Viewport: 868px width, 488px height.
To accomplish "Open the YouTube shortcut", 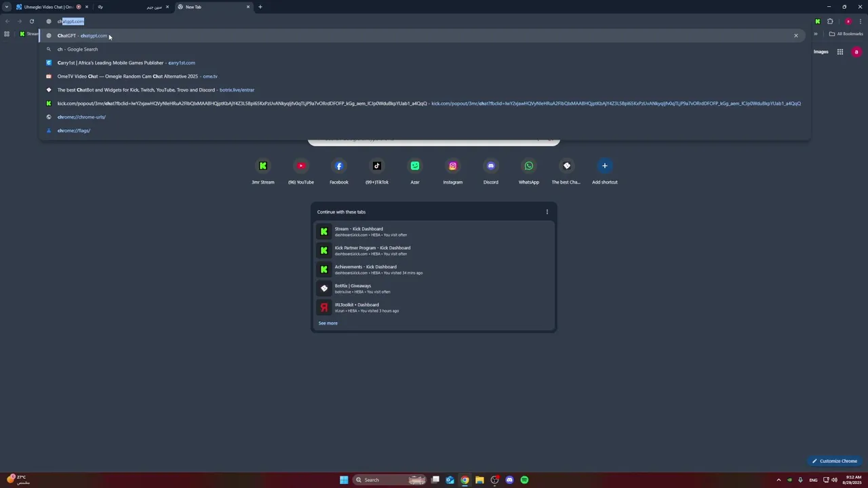I will [301, 171].
